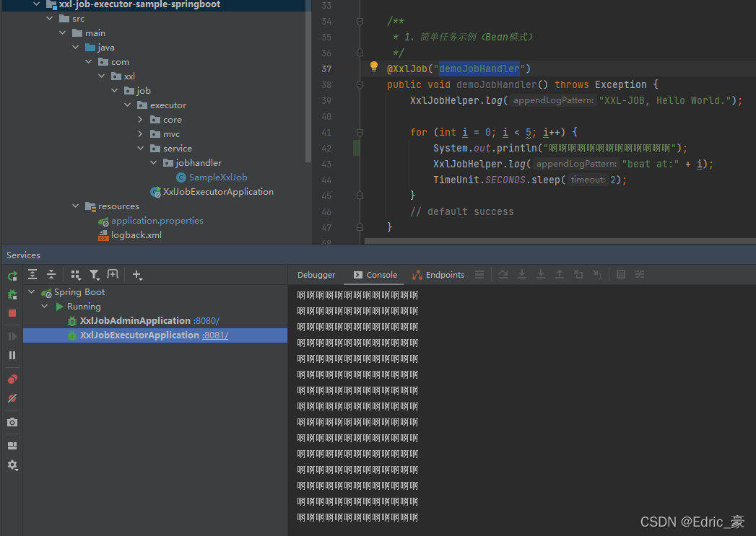
Task: Toggle Mute Breakpoints icon
Action: click(12, 398)
